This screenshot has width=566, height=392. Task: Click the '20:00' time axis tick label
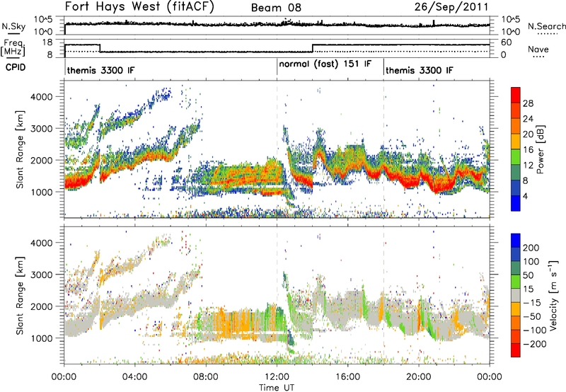[x=419, y=376]
